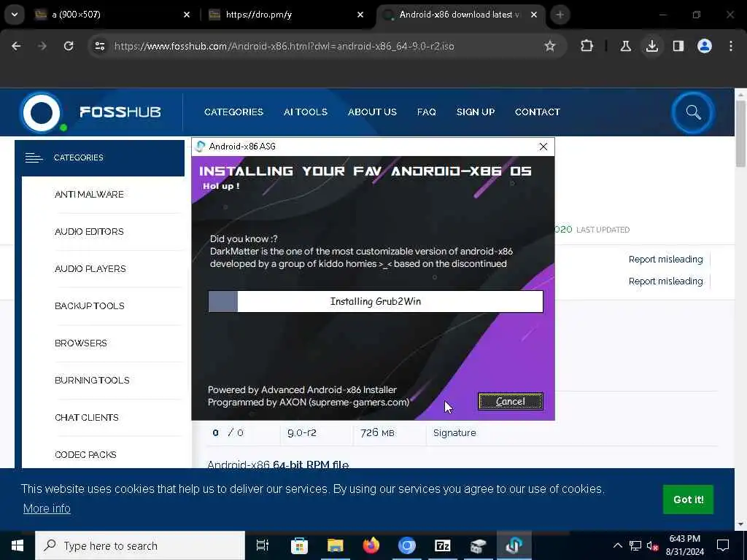Click the browser back arrow

click(x=16, y=46)
